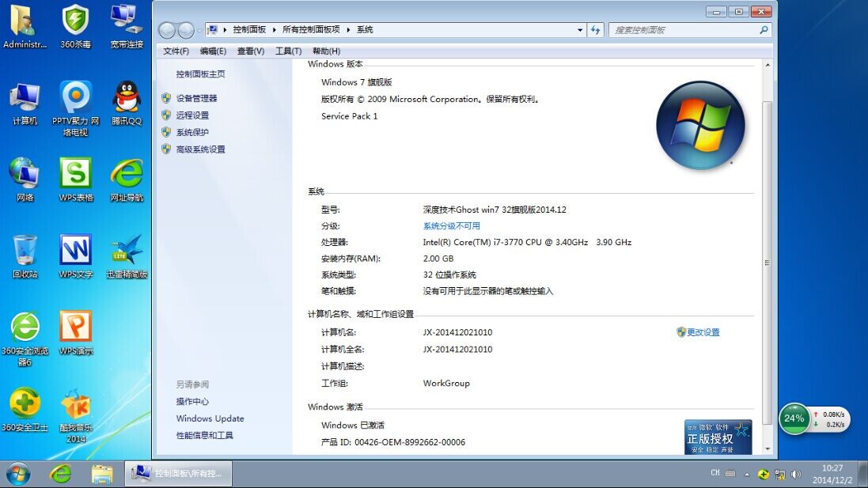Click the 搜索控制面板 search box

[680, 29]
